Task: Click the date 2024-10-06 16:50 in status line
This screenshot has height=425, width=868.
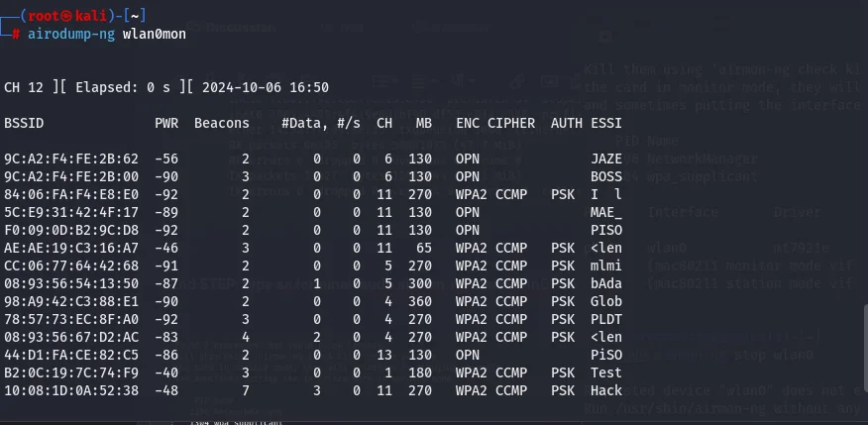Action: pos(266,88)
